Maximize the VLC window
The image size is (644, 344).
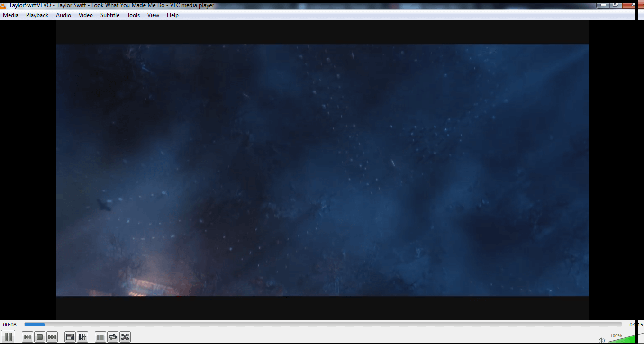[616, 4]
